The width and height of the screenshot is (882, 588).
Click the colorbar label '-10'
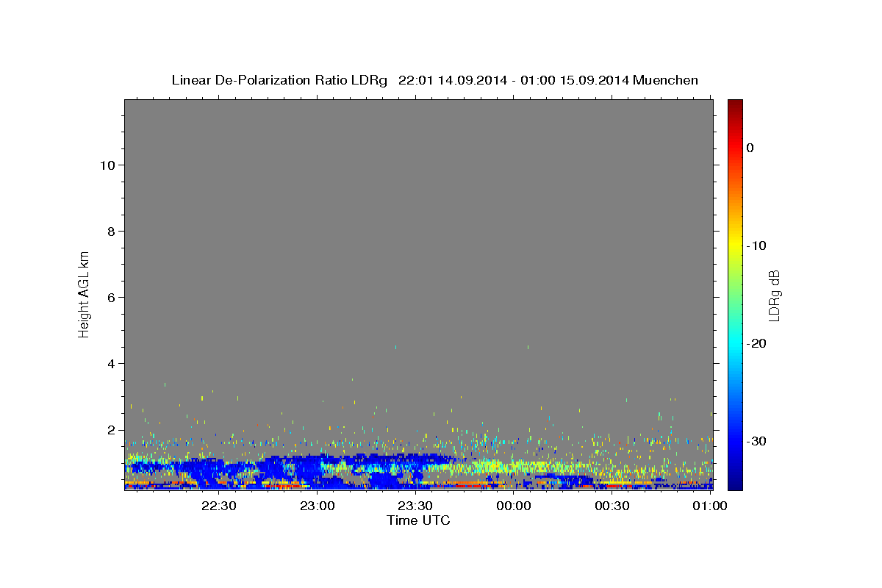click(x=757, y=245)
